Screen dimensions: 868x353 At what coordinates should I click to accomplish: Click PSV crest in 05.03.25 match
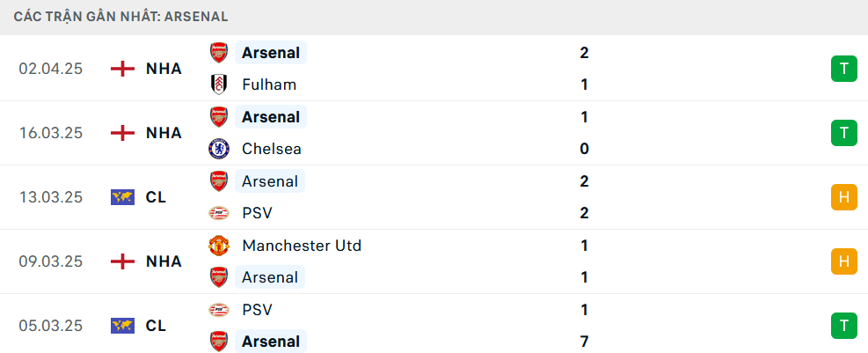tap(218, 310)
